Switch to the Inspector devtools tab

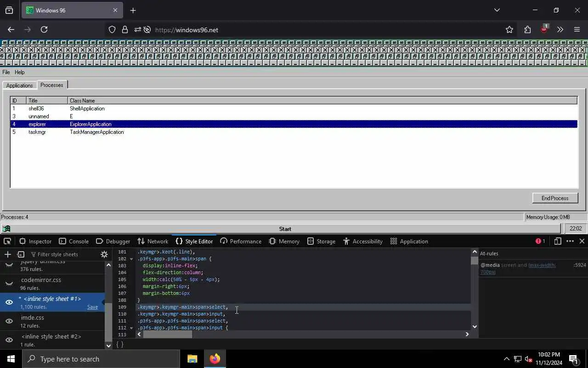pyautogui.click(x=35, y=241)
